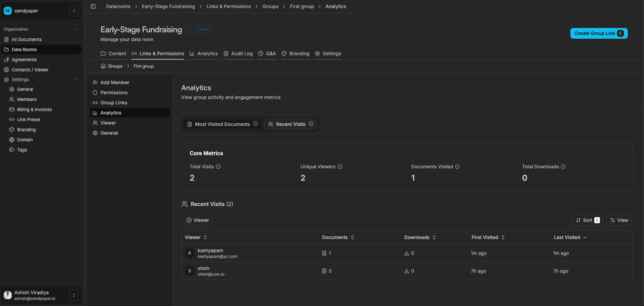
Task: Click the Create Group Link button
Action: point(599,33)
